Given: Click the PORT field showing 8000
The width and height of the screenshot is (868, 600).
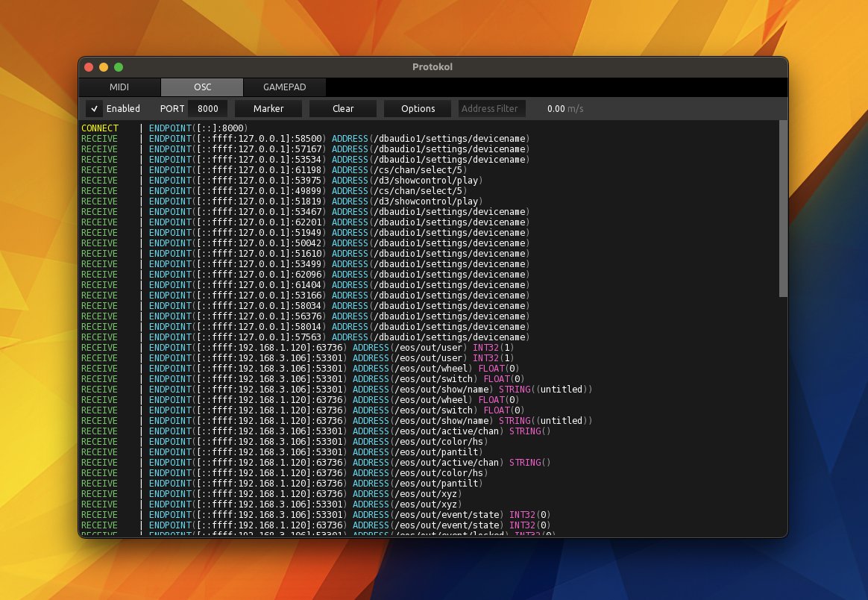Looking at the screenshot, I should (207, 109).
